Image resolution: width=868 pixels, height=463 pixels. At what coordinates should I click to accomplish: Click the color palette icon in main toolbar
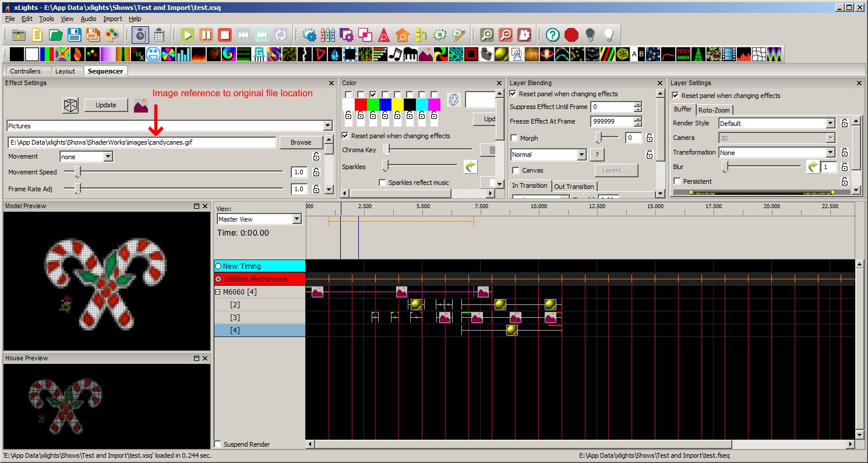pos(111,34)
